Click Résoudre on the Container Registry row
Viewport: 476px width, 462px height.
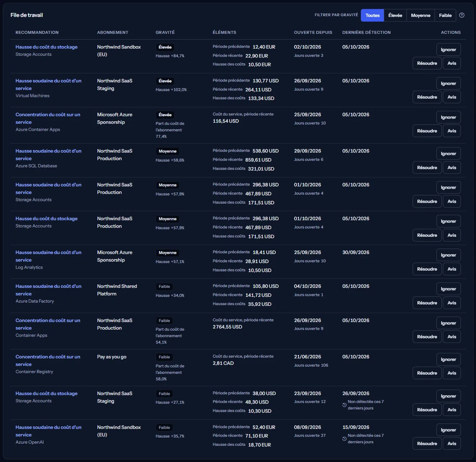427,373
